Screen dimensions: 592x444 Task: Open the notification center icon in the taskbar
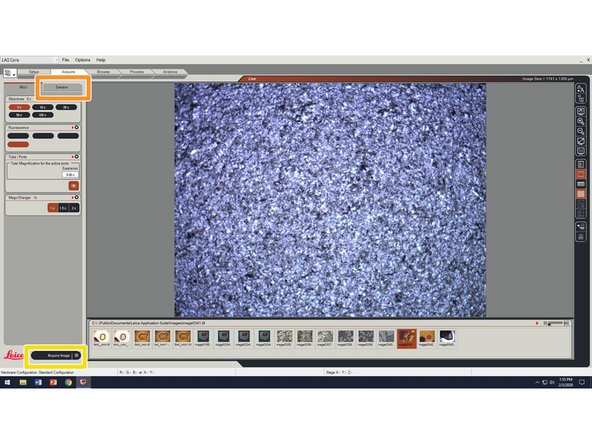pos(582,382)
